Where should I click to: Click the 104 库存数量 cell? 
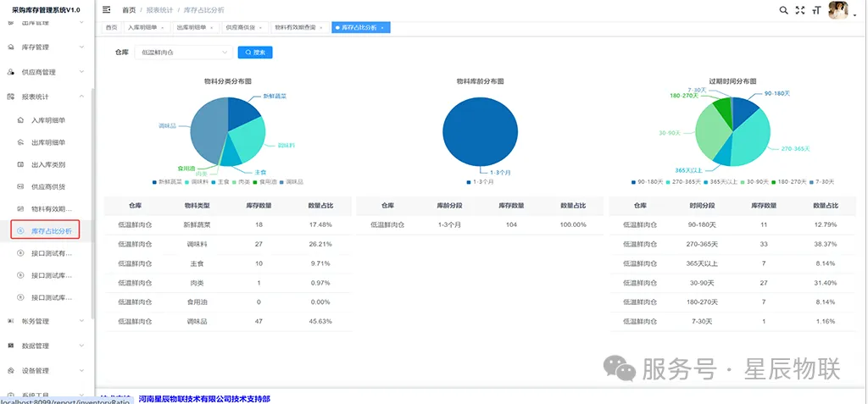click(x=511, y=224)
